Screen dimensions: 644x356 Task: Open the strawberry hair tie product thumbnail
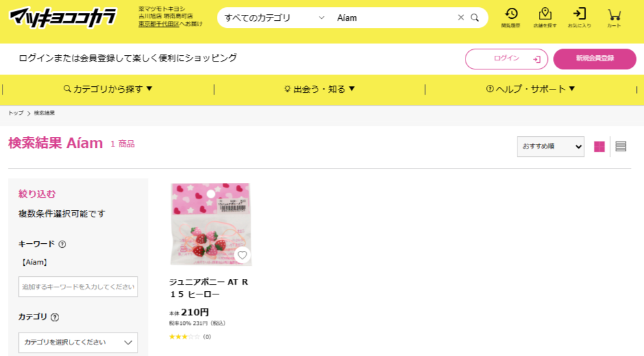[x=211, y=224]
